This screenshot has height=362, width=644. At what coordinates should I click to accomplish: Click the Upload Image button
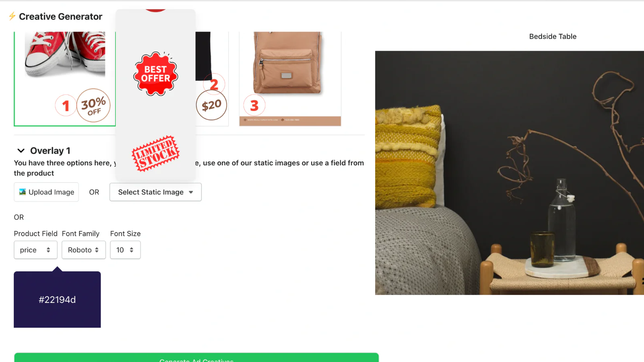46,192
